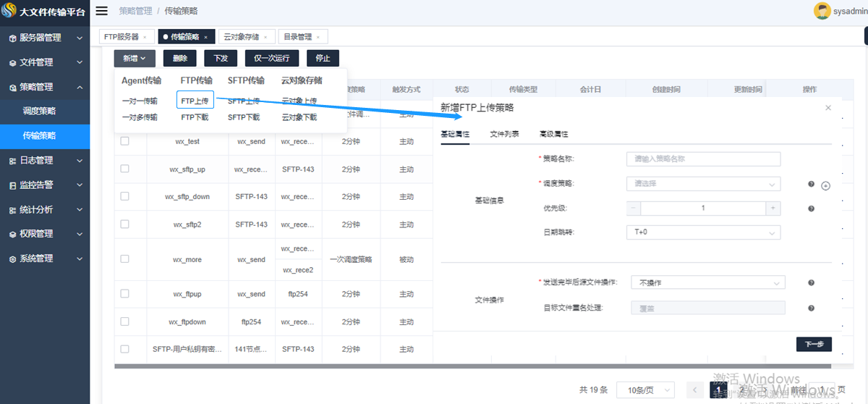The image size is (868, 404).
Task: Choose FTP下载 from the 新增 menu
Action: click(x=195, y=117)
